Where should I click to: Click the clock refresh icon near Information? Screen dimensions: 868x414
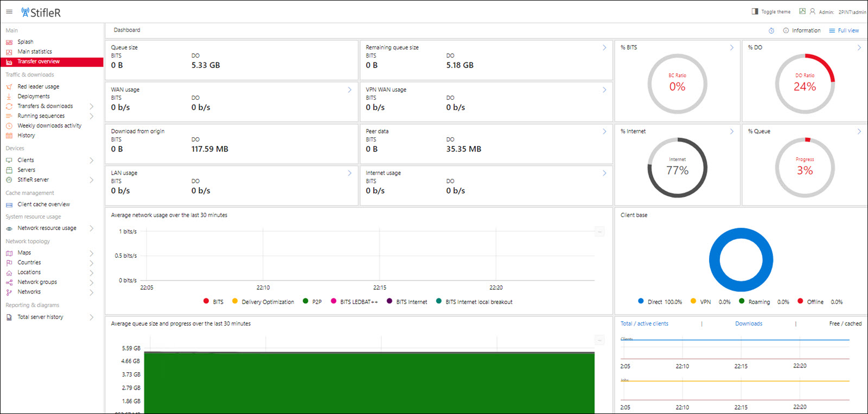pyautogui.click(x=771, y=30)
